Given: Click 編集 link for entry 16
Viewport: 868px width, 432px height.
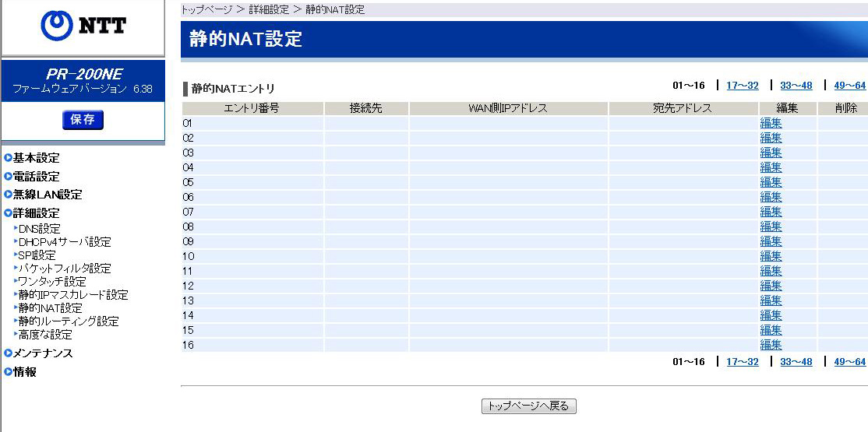Looking at the screenshot, I should click(x=771, y=345).
